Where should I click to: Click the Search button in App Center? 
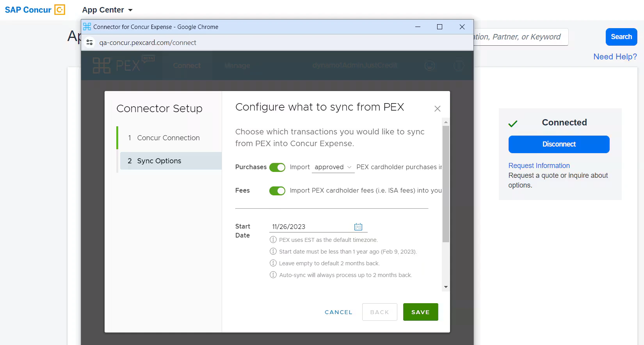click(621, 37)
